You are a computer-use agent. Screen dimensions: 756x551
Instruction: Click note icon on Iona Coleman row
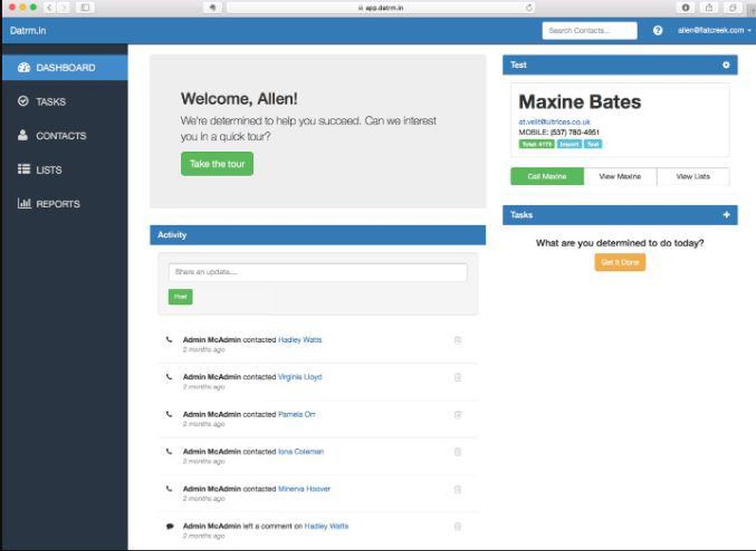tap(457, 452)
